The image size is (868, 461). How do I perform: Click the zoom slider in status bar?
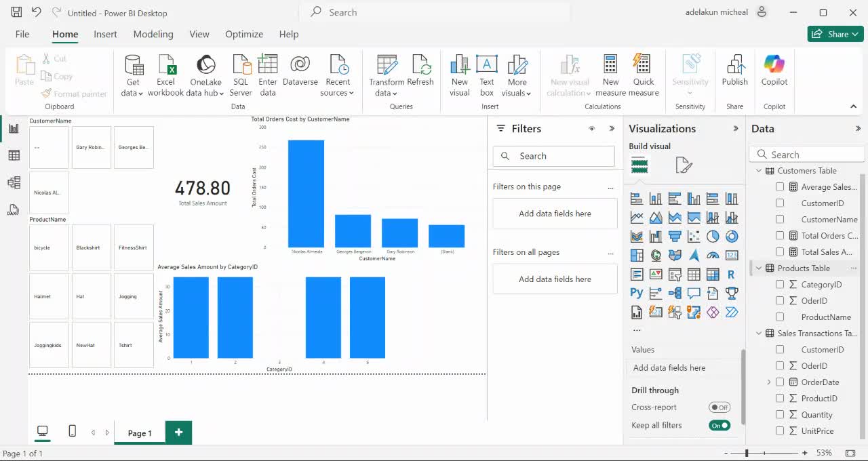tap(747, 453)
